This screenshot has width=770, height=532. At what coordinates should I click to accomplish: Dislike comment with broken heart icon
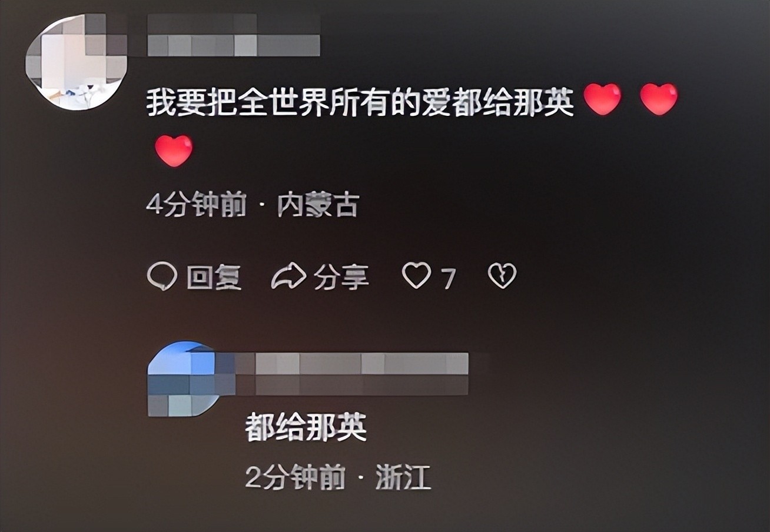(502, 275)
